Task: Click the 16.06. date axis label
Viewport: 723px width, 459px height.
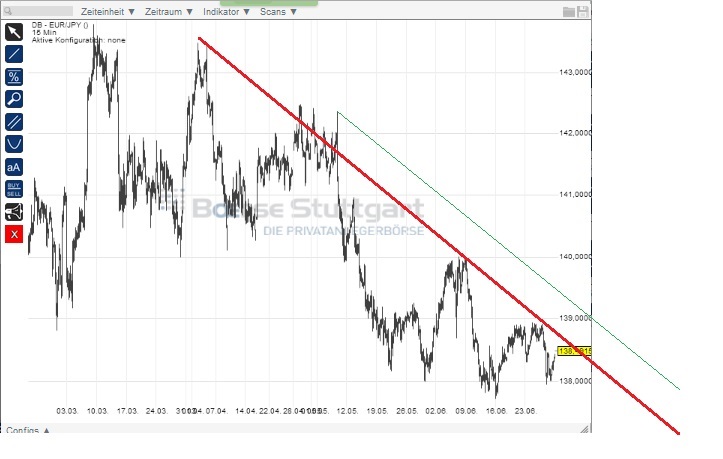Action: pos(496,411)
